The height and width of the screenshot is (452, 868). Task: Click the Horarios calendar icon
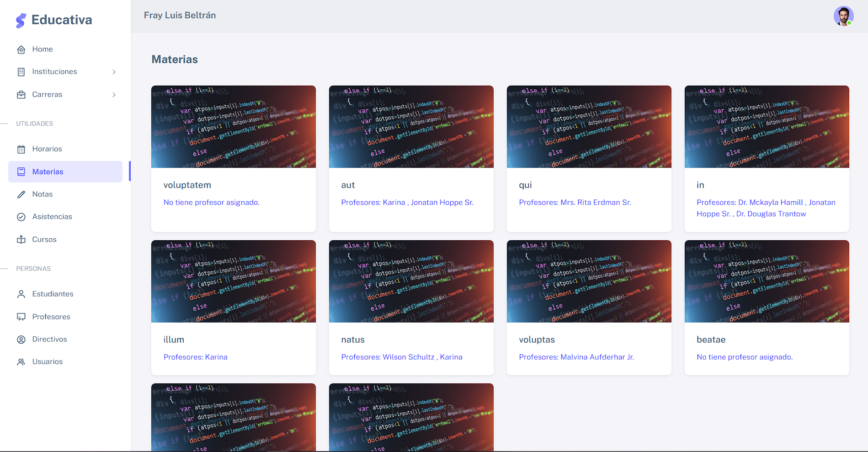pyautogui.click(x=21, y=149)
